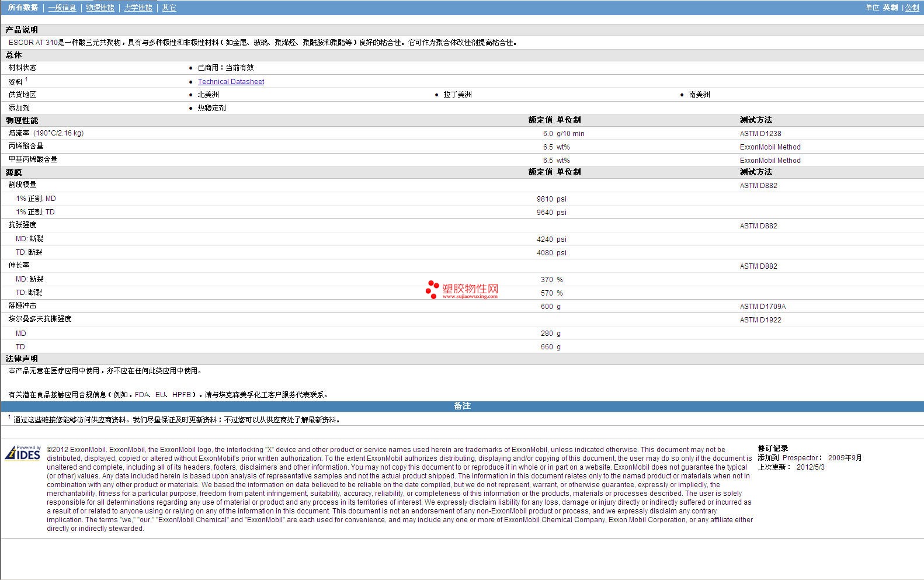This screenshot has height=580, width=924.
Task: Click the IDES logo icon
Action: (23, 453)
